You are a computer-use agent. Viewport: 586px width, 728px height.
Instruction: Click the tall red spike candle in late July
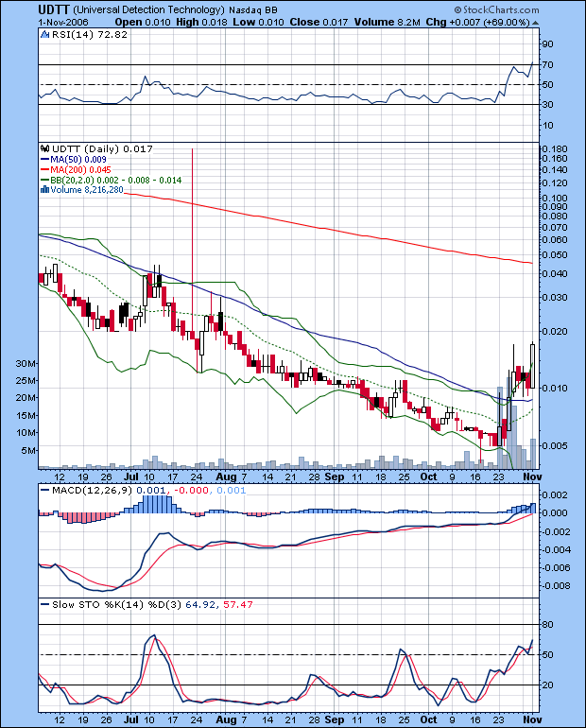[192, 244]
